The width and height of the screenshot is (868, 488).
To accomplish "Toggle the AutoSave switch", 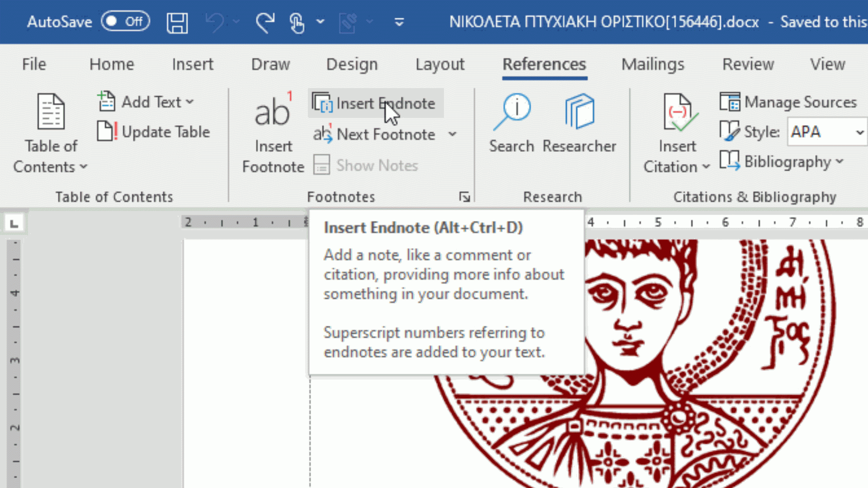I will (125, 22).
